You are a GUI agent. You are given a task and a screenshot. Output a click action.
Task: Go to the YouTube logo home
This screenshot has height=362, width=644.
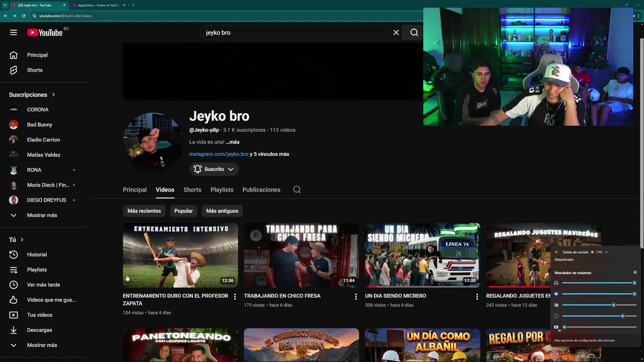pos(44,33)
